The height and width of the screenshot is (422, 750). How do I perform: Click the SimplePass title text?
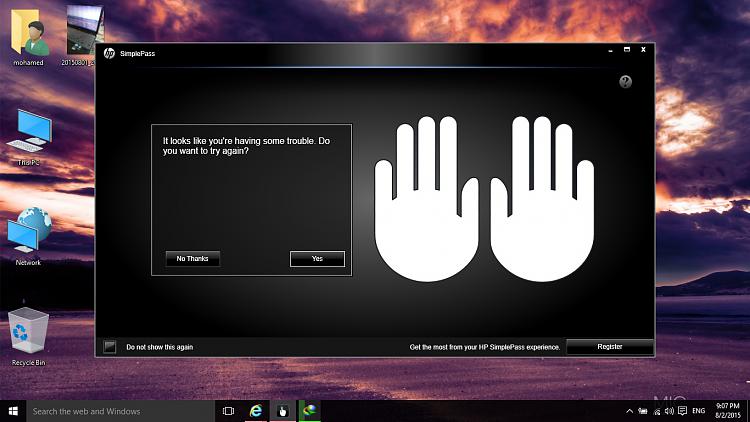(137, 54)
